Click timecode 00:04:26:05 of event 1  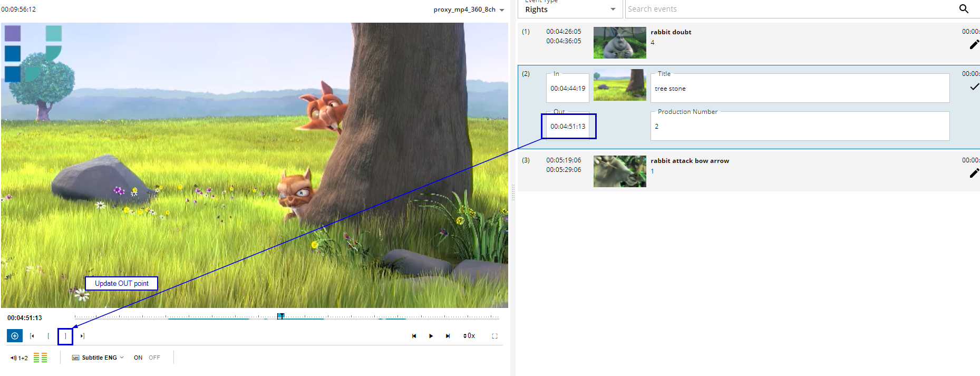pyautogui.click(x=564, y=32)
